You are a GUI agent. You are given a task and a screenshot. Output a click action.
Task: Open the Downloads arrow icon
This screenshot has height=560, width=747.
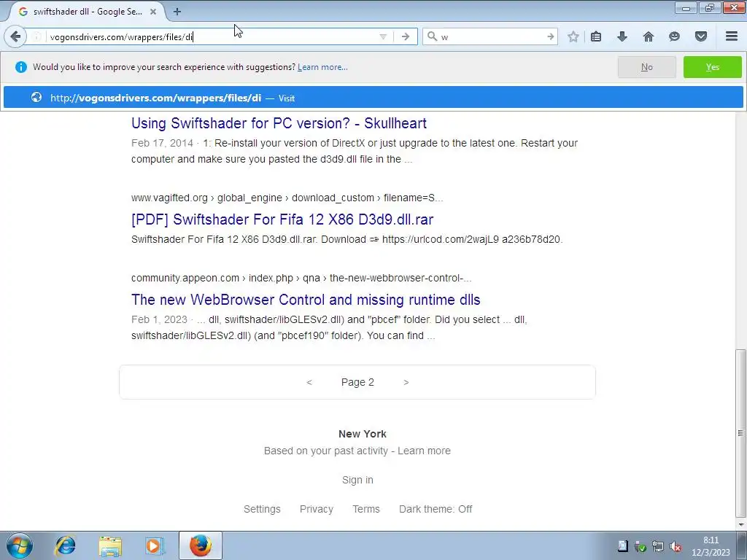(x=622, y=36)
